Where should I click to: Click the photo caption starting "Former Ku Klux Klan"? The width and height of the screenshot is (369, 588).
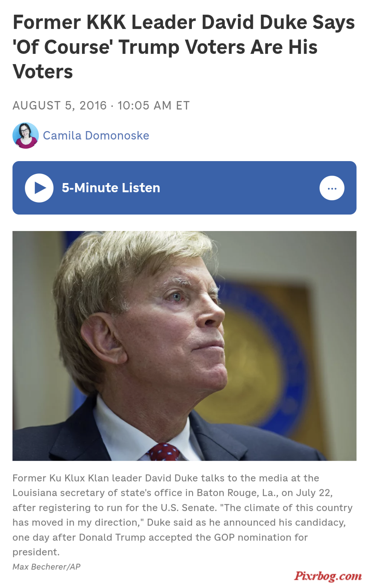pos(183,515)
